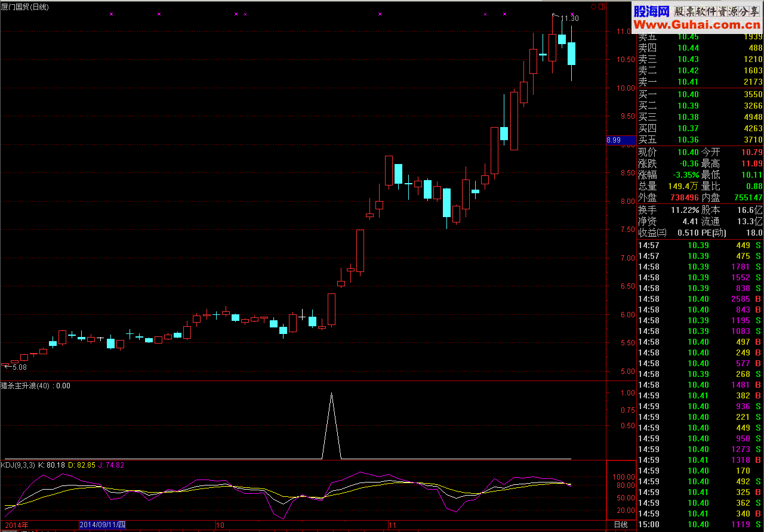Click the D: 82.85 value in KDJ header
The height and width of the screenshot is (532, 764).
pos(81,465)
